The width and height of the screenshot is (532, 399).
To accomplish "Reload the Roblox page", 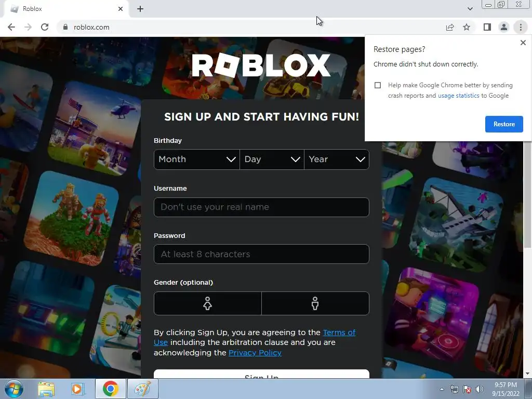I will coord(45,27).
